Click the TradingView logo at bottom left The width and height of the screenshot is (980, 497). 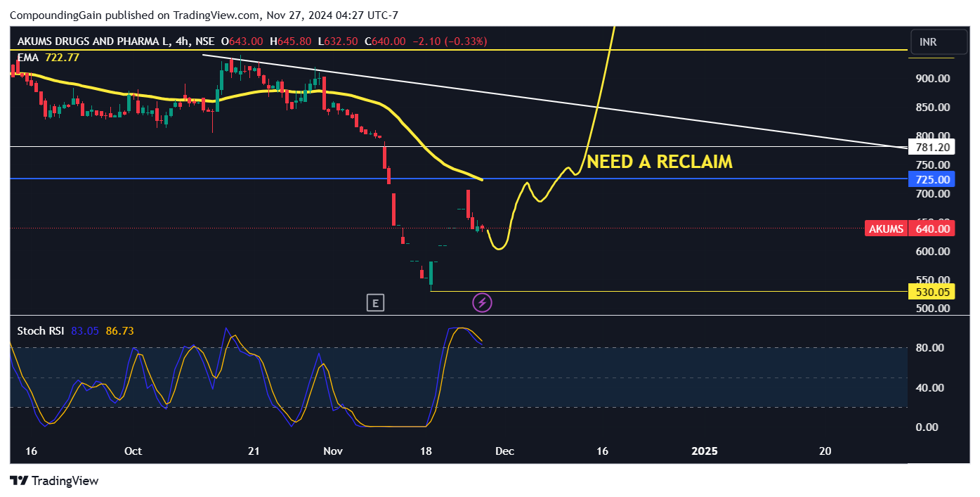55,481
